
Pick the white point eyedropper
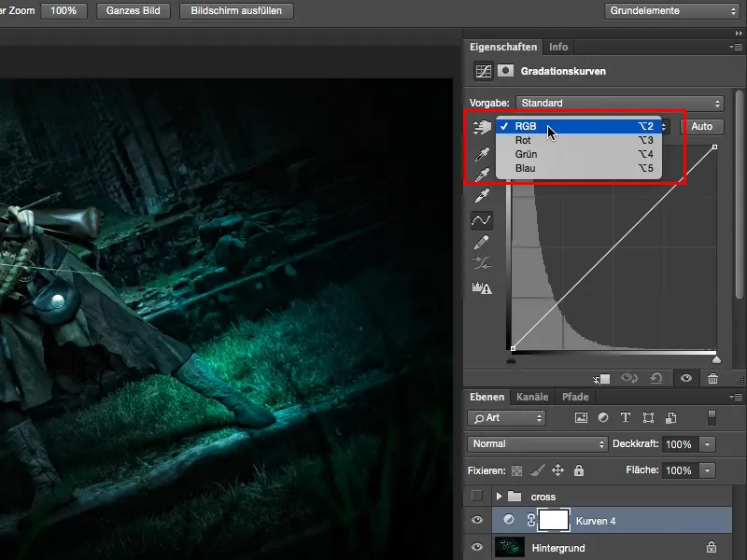(482, 196)
